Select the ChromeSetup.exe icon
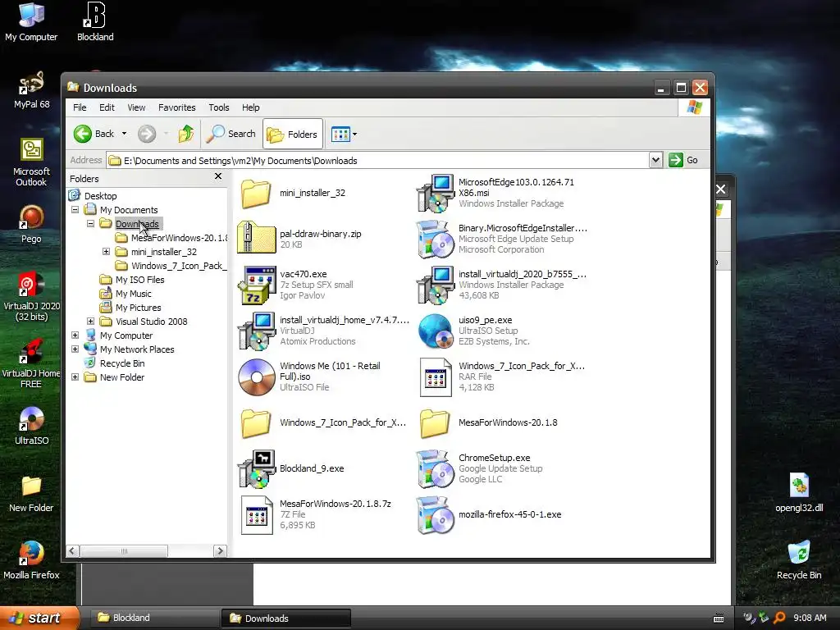 (436, 469)
